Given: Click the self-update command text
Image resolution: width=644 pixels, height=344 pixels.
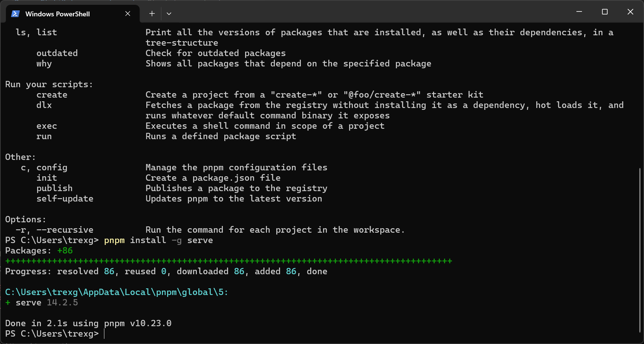Looking at the screenshot, I should click(65, 199).
